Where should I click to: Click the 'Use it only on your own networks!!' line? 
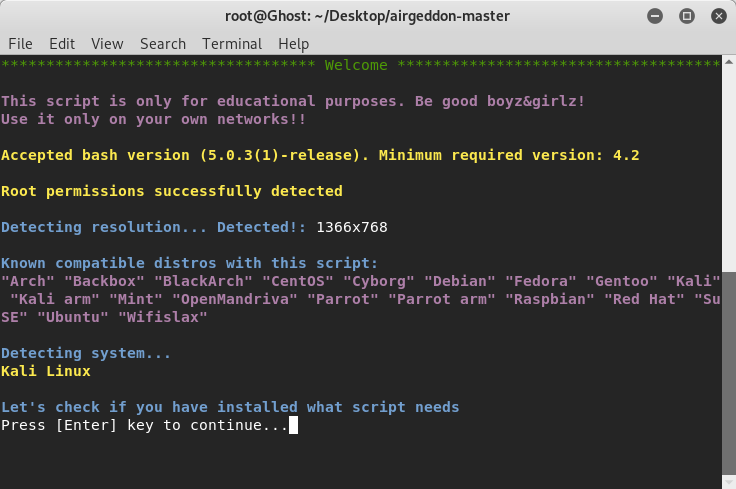click(x=153, y=119)
